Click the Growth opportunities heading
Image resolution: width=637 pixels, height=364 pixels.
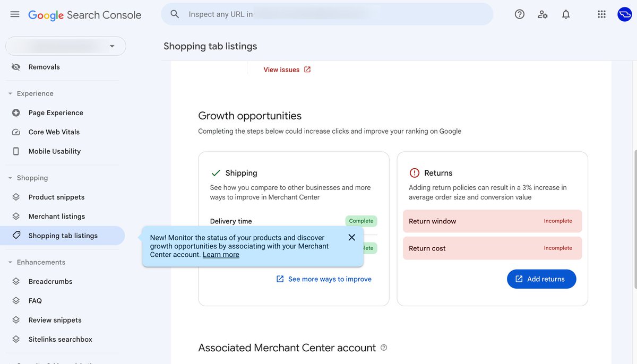click(249, 116)
